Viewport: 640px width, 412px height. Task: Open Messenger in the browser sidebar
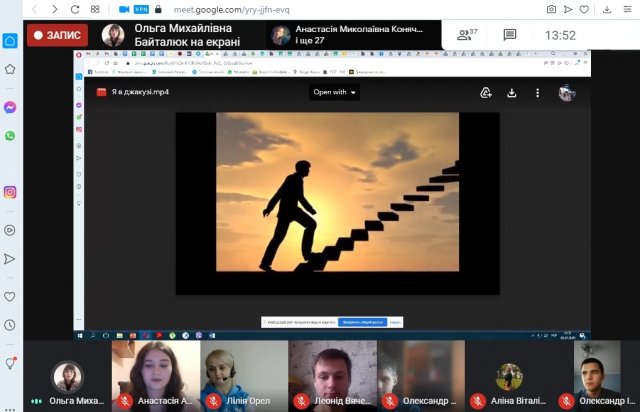[x=10, y=107]
